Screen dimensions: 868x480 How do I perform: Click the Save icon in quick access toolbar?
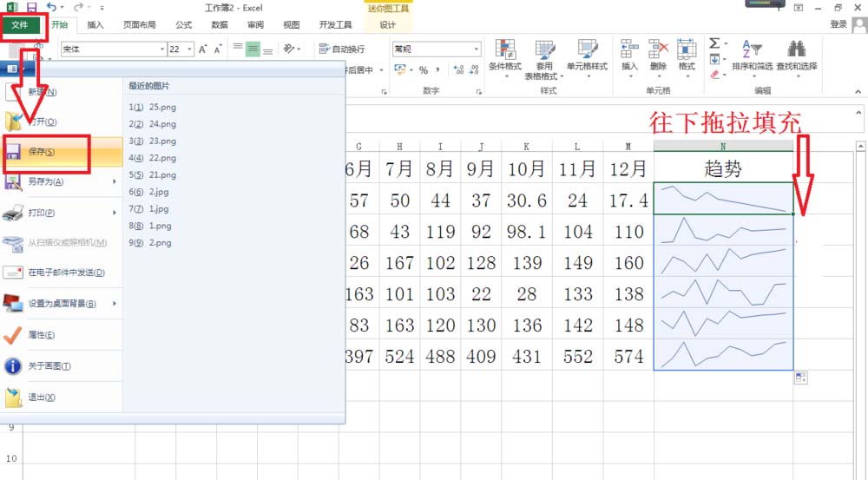point(31,8)
